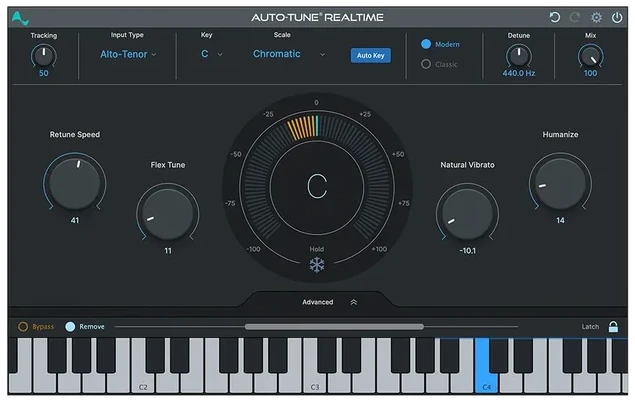Click the -100 cents meter label
Image resolution: width=635 pixels, height=402 pixels.
pyautogui.click(x=254, y=249)
